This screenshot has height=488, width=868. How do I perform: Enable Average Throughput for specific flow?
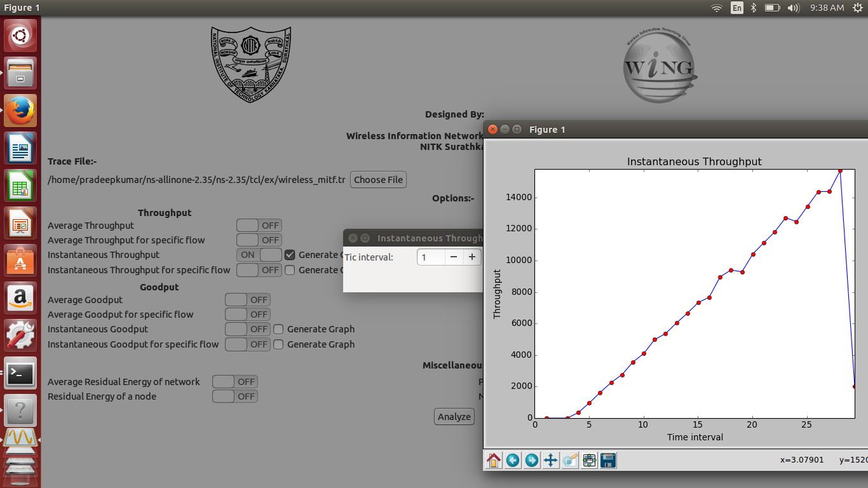(259, 240)
